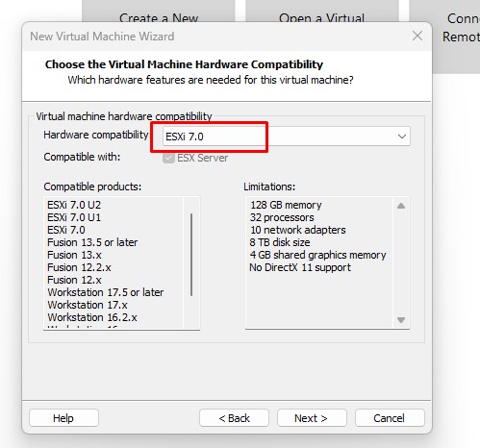
Task: Close the New Virtual Machine Wizard dialog
Action: coord(417,36)
